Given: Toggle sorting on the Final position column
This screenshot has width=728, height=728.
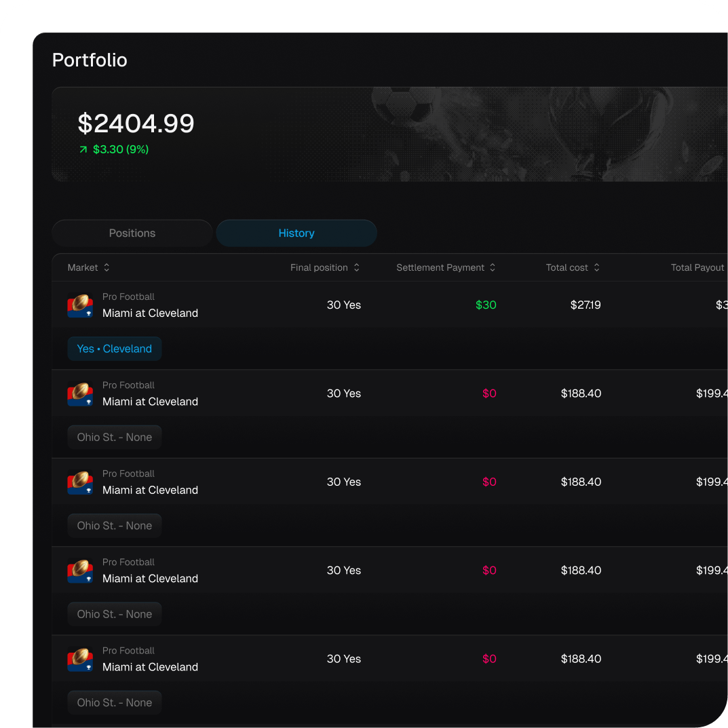Looking at the screenshot, I should tap(357, 267).
